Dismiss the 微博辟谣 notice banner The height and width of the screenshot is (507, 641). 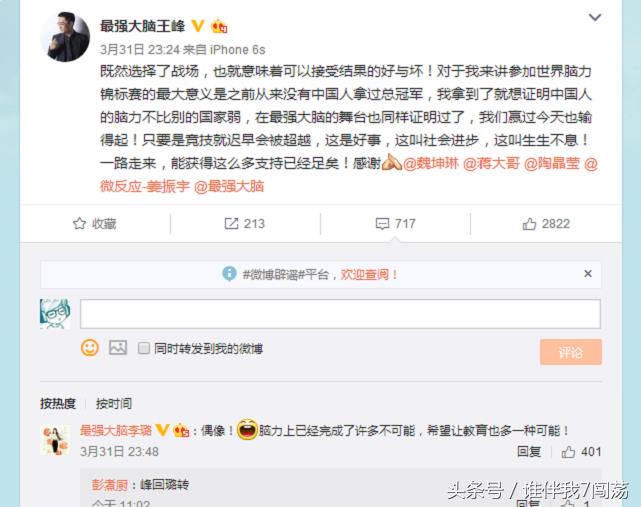click(x=588, y=274)
